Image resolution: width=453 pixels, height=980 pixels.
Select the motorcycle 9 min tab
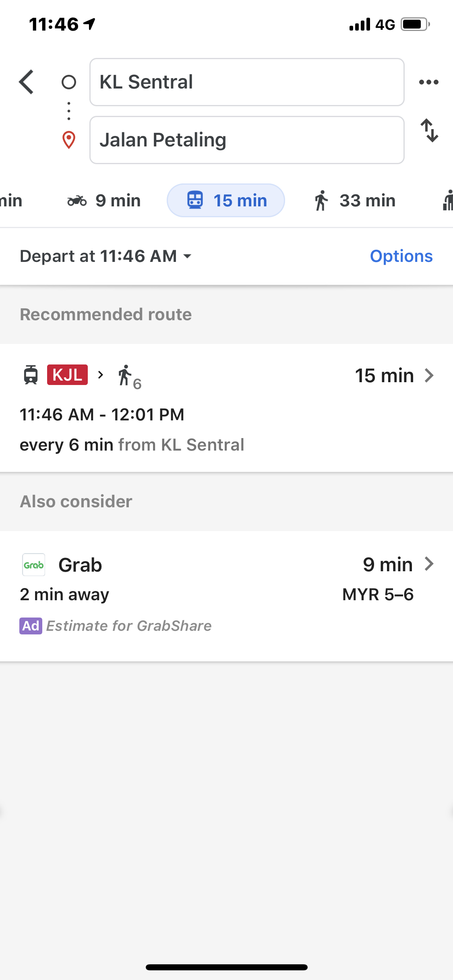click(104, 200)
